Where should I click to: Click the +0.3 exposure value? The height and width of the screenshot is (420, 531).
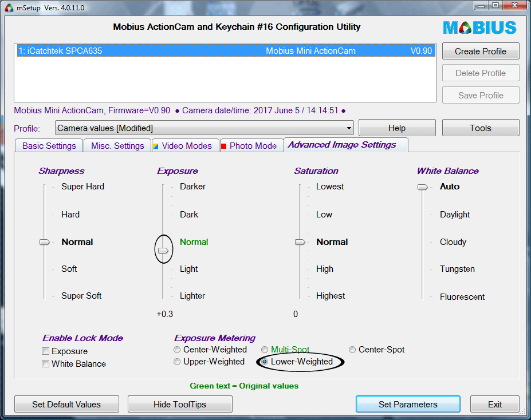164,314
